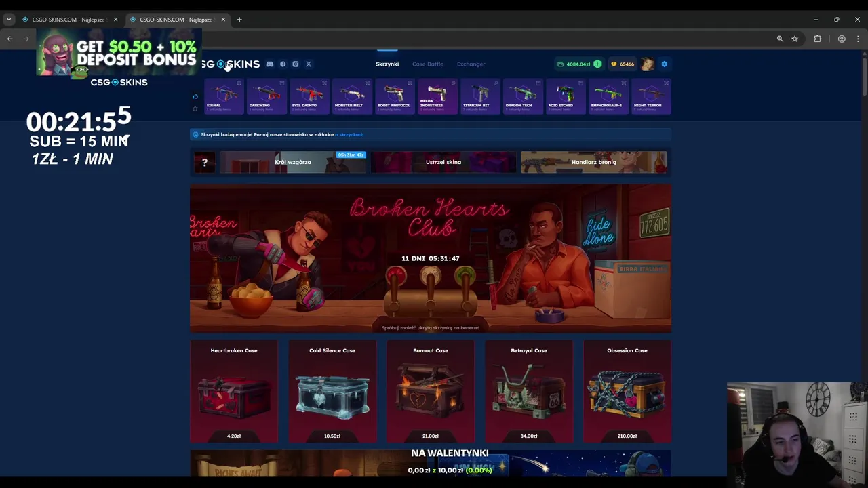Viewport: 868px width, 488px height.
Task: Click the info icon beside Skrzynki notice
Action: coord(195,134)
